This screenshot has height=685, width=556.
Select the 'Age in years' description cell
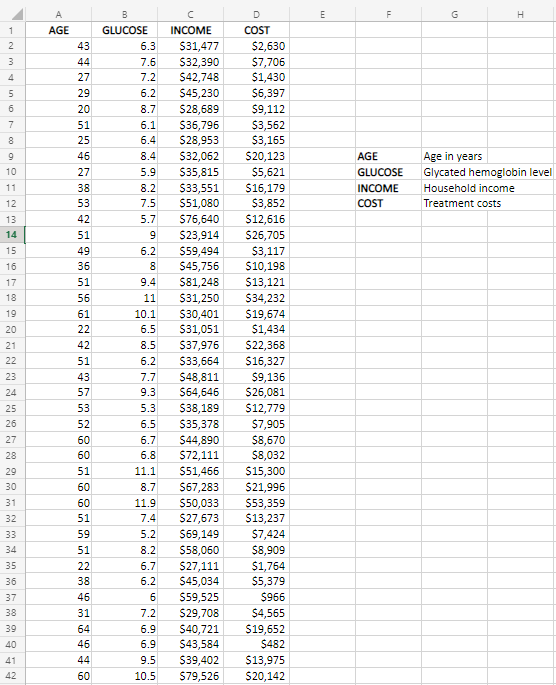tap(454, 156)
